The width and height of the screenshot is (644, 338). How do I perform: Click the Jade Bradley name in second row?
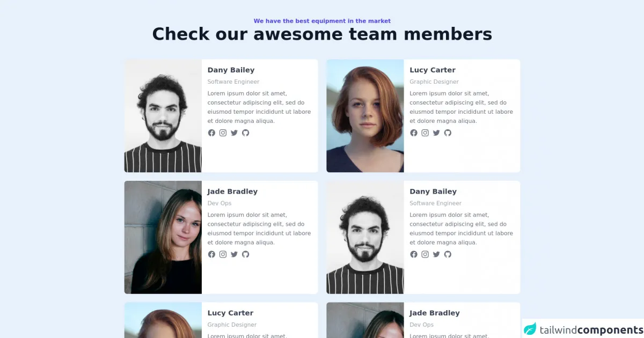tap(232, 192)
